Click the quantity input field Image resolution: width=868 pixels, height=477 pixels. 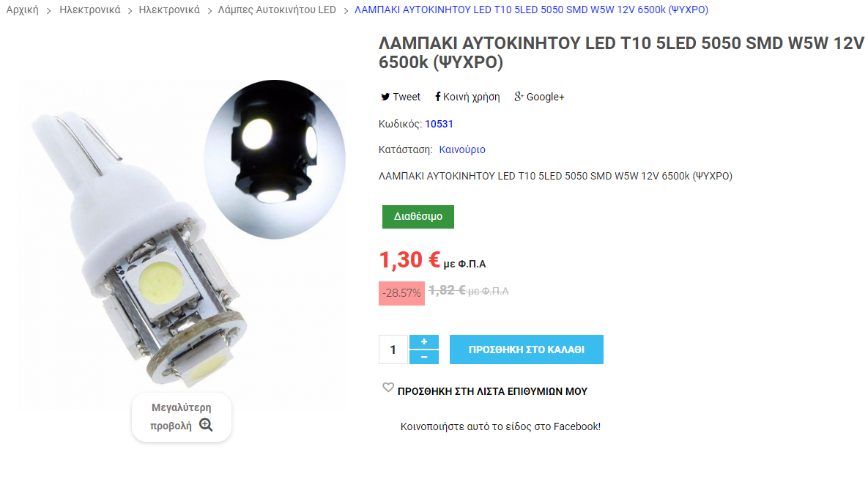pyautogui.click(x=393, y=350)
